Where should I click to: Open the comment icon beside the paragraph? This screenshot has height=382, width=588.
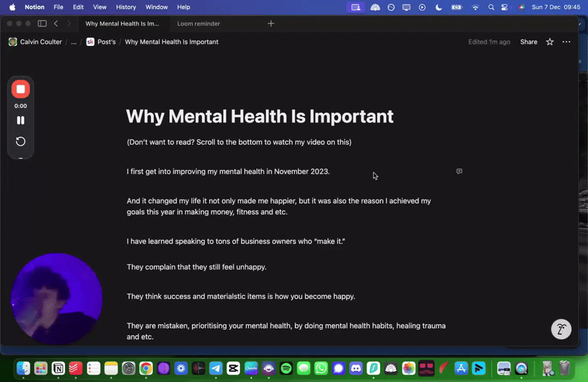pyautogui.click(x=459, y=171)
